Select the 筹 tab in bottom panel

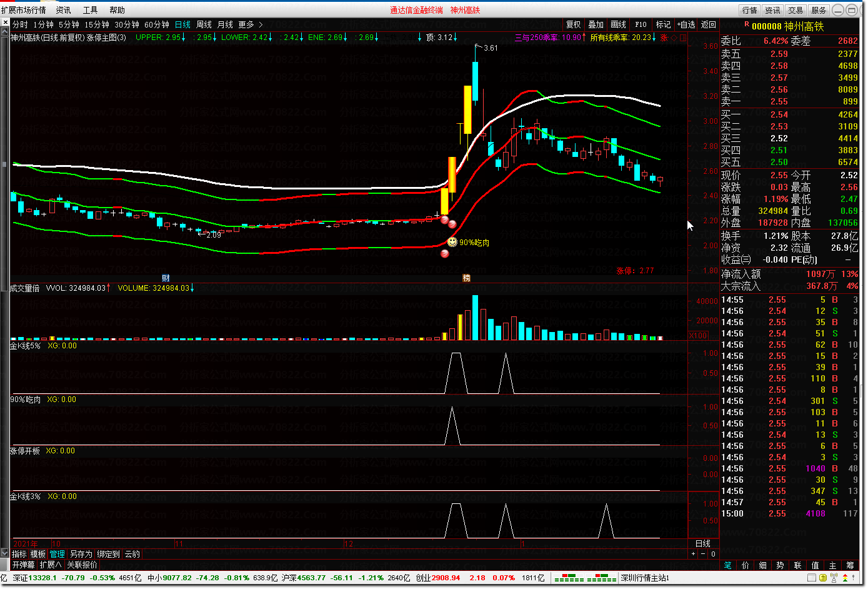(x=851, y=565)
